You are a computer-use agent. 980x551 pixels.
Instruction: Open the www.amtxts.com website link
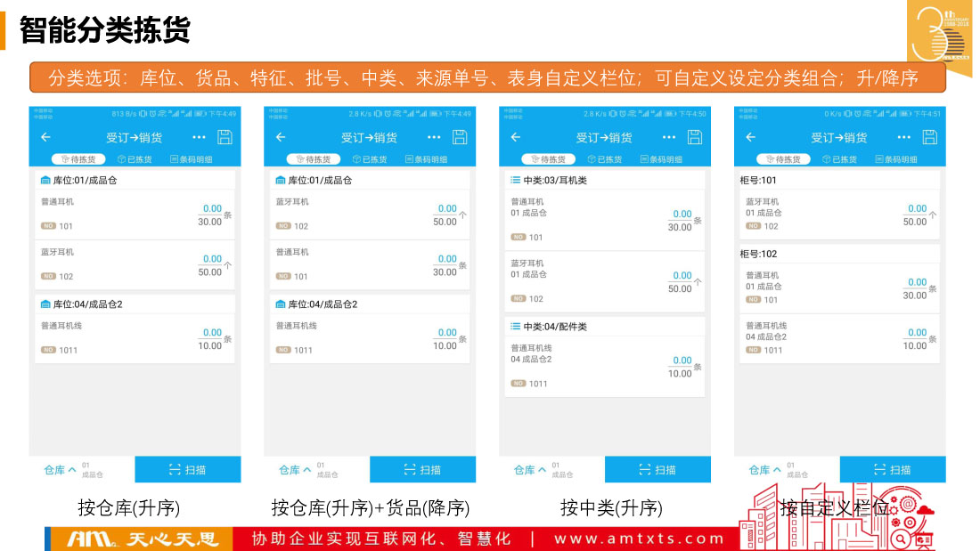(640, 539)
